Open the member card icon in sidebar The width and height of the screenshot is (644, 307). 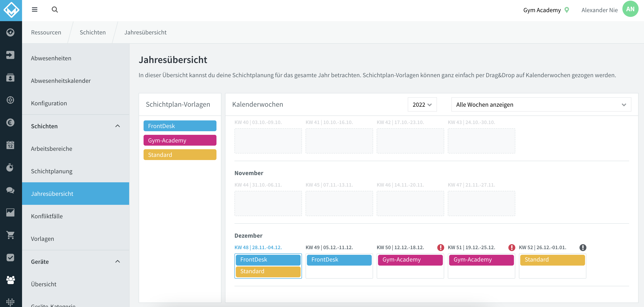[10, 77]
